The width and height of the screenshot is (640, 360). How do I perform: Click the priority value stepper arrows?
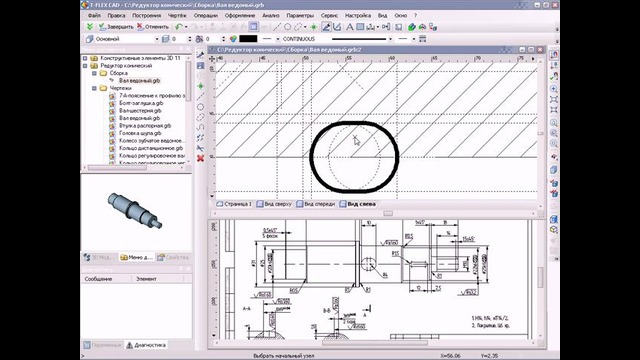pos(223,39)
